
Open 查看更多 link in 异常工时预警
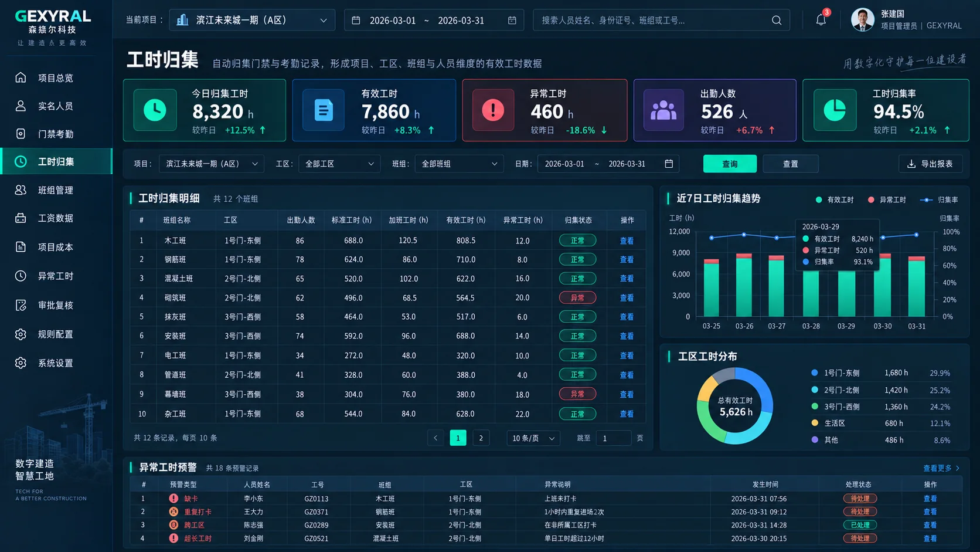click(x=941, y=468)
